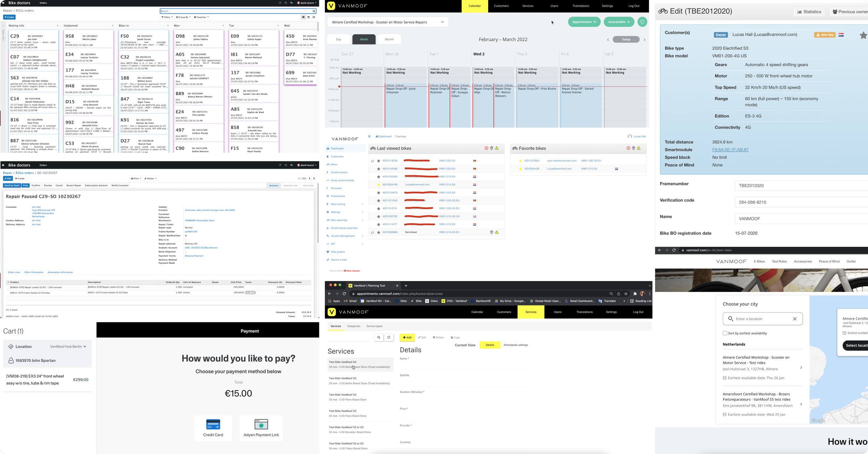
Task: Check Sort by earliest availability
Action: coord(725,333)
